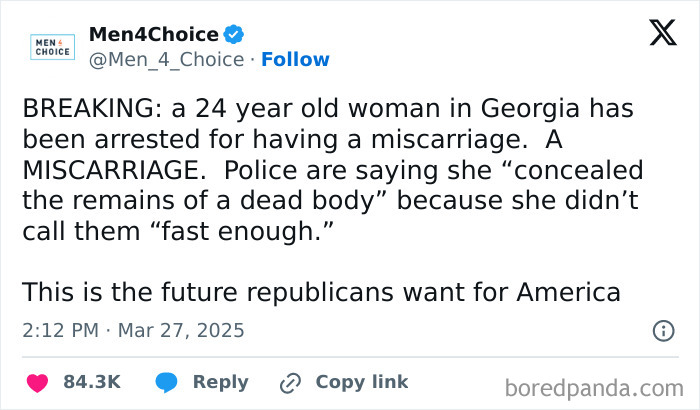The height and width of the screenshot is (410, 700).
Task: Click the chain link icon
Action: click(291, 382)
